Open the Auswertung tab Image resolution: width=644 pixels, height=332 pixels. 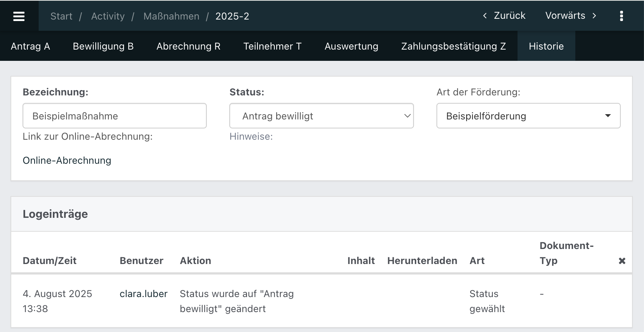(352, 46)
